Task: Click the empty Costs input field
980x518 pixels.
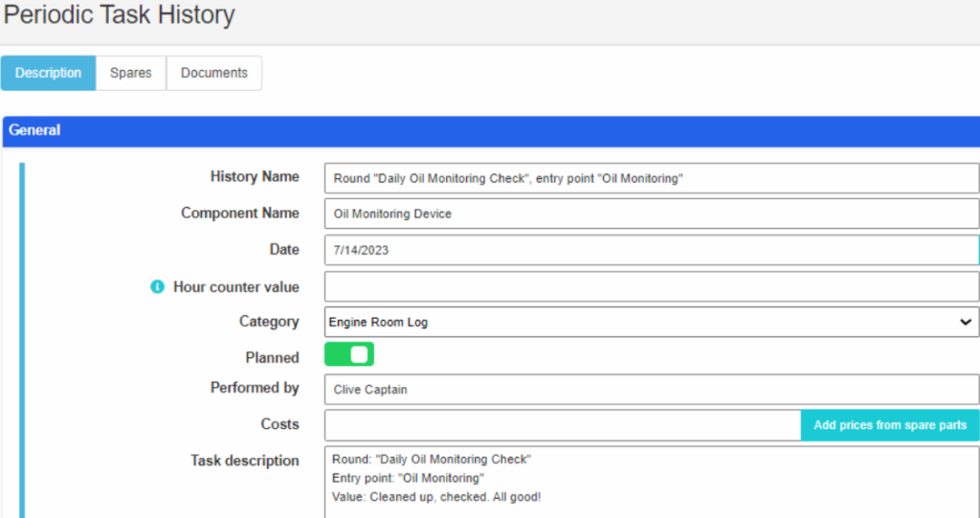Action: click(x=563, y=425)
